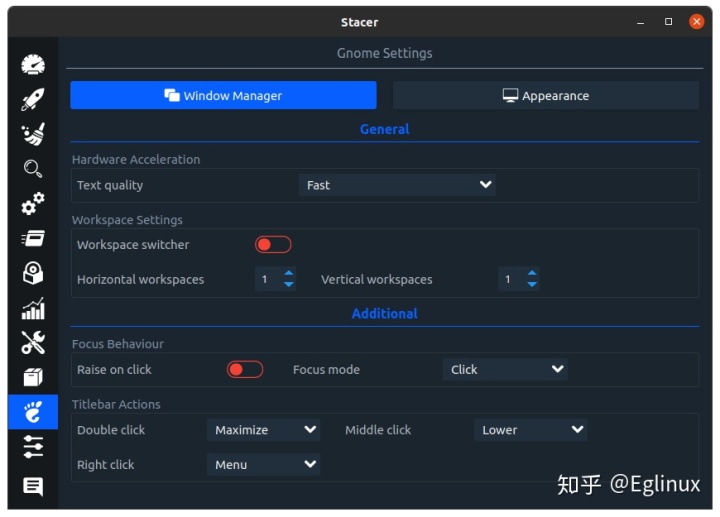Open the Dashboard speedometer icon in sidebar
Screen dimensions: 720x517
point(33,64)
